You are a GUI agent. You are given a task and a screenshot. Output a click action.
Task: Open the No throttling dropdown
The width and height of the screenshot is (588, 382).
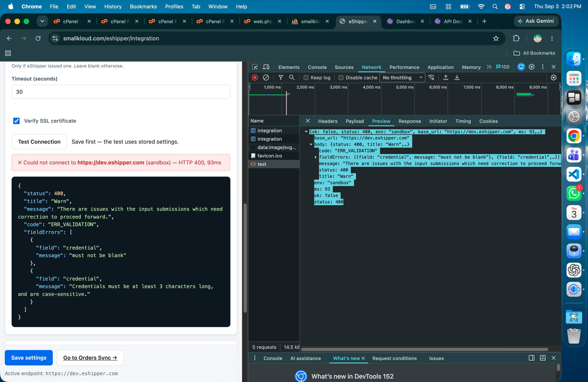pyautogui.click(x=402, y=78)
